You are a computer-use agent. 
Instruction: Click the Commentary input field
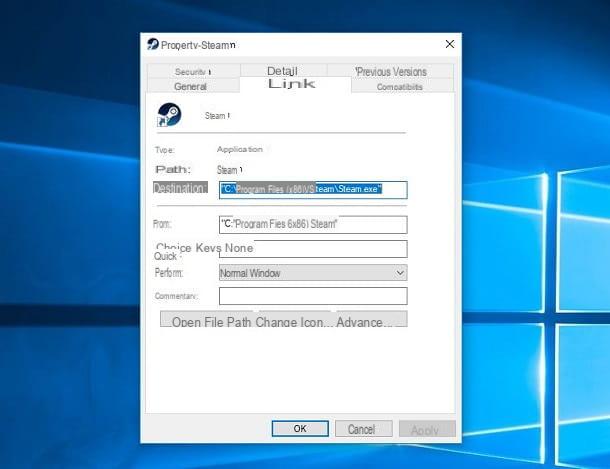tap(313, 296)
